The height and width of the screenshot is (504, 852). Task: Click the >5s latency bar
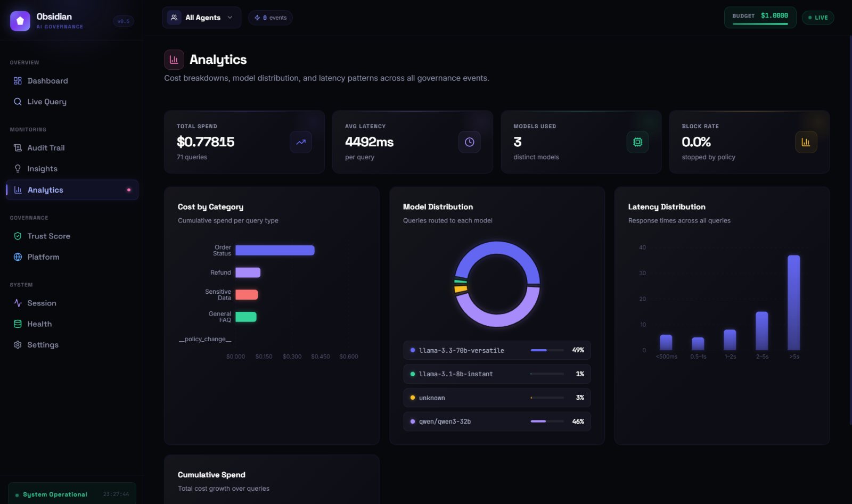pyautogui.click(x=793, y=303)
